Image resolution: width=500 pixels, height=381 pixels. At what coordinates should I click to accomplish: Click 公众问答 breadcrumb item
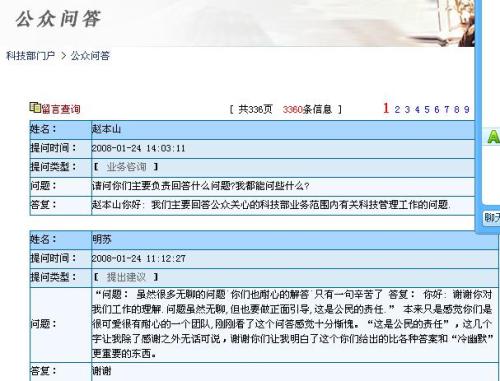90,56
